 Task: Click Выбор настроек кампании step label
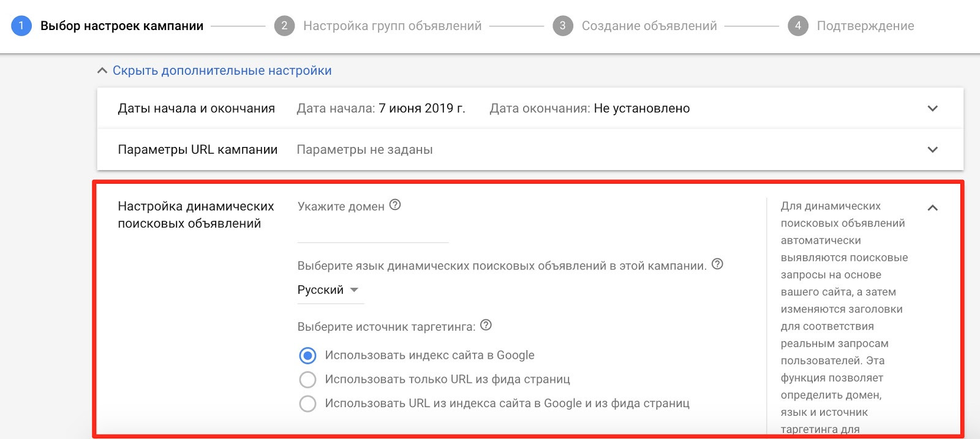pos(122,26)
